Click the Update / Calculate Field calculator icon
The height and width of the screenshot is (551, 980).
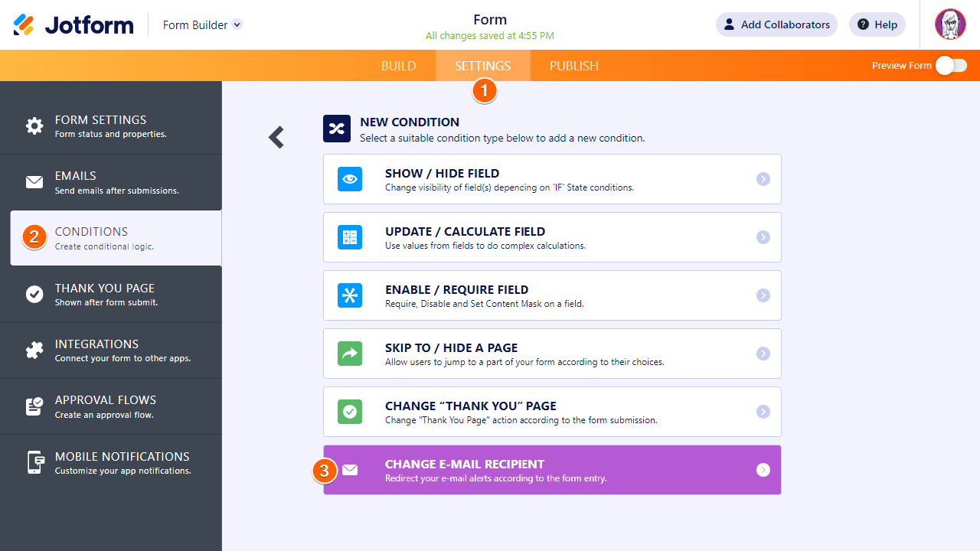coord(350,237)
